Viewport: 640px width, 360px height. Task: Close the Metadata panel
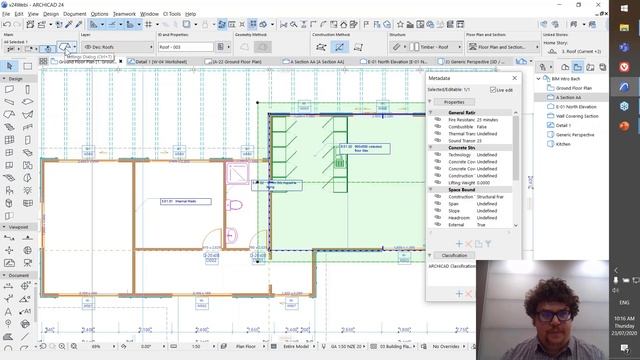[514, 78]
